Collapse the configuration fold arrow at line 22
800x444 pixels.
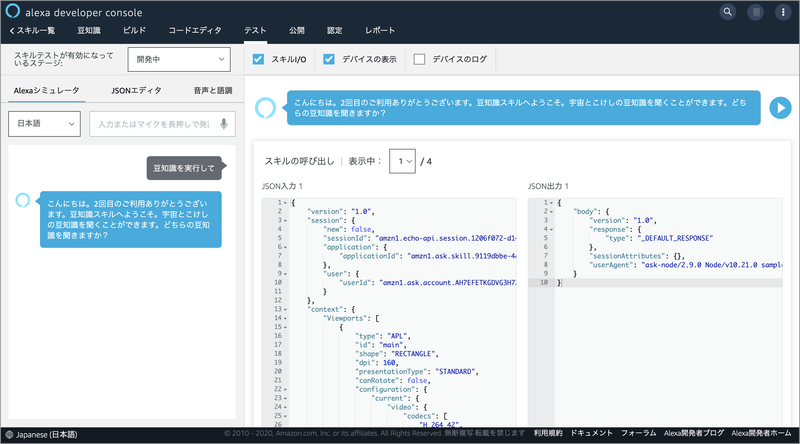point(285,390)
